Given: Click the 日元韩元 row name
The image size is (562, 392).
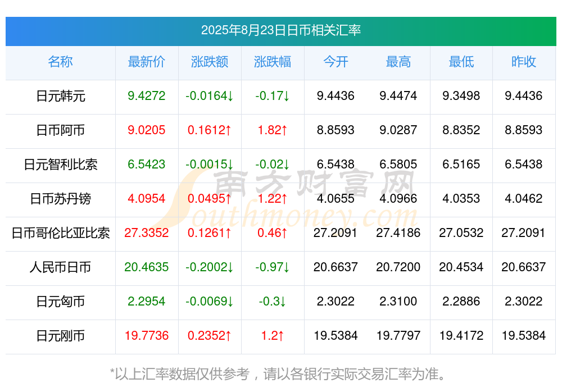Looking at the screenshot, I should [x=61, y=96].
